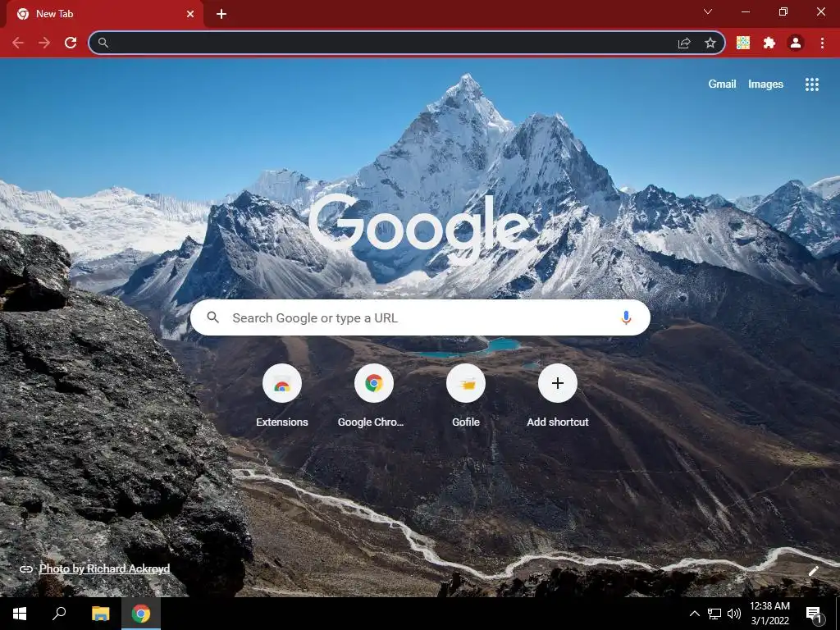Open Windows search from the taskbar

coord(59,614)
